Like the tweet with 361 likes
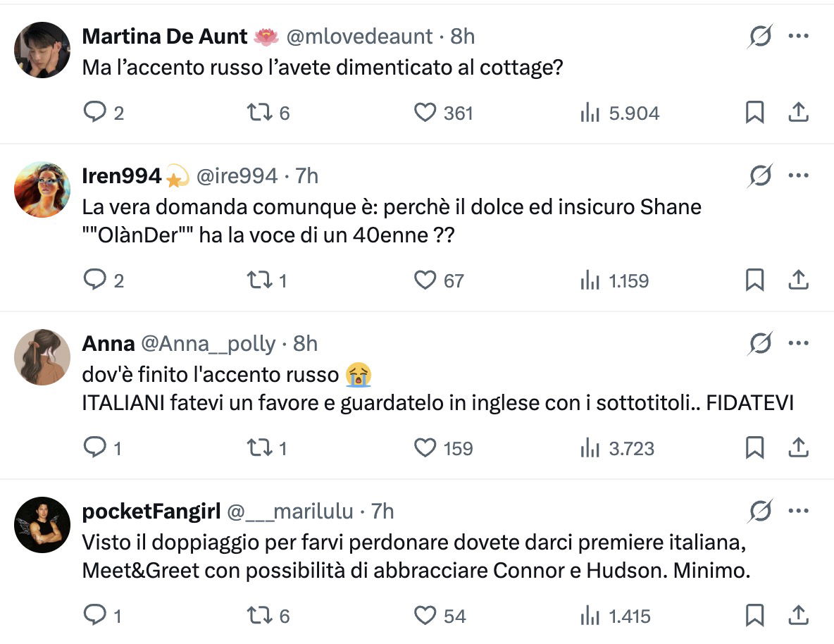This screenshot has width=834, height=644. (425, 113)
